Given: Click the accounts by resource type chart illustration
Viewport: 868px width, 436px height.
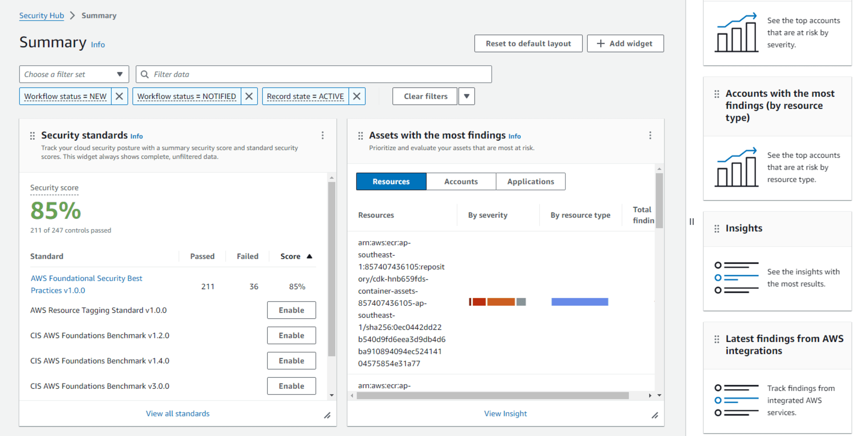Looking at the screenshot, I should click(736, 167).
